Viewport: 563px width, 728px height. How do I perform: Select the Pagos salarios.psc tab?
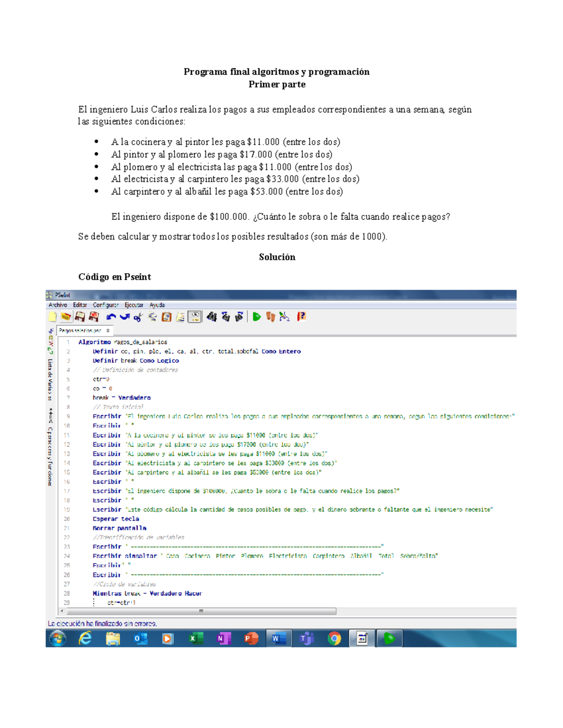80,330
